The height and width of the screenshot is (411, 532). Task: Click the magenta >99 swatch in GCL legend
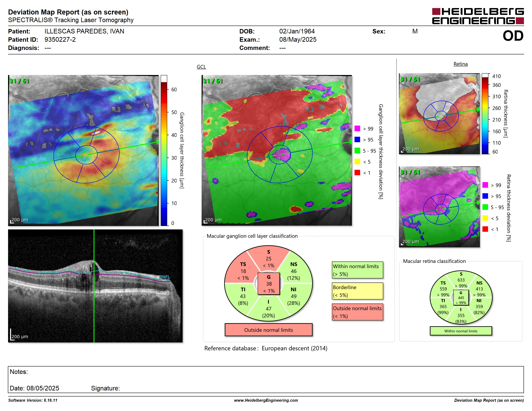(x=357, y=129)
